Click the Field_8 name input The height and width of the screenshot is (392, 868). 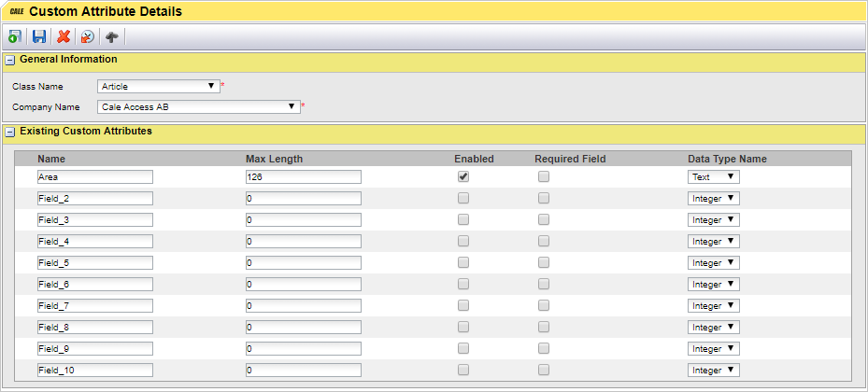tap(94, 328)
